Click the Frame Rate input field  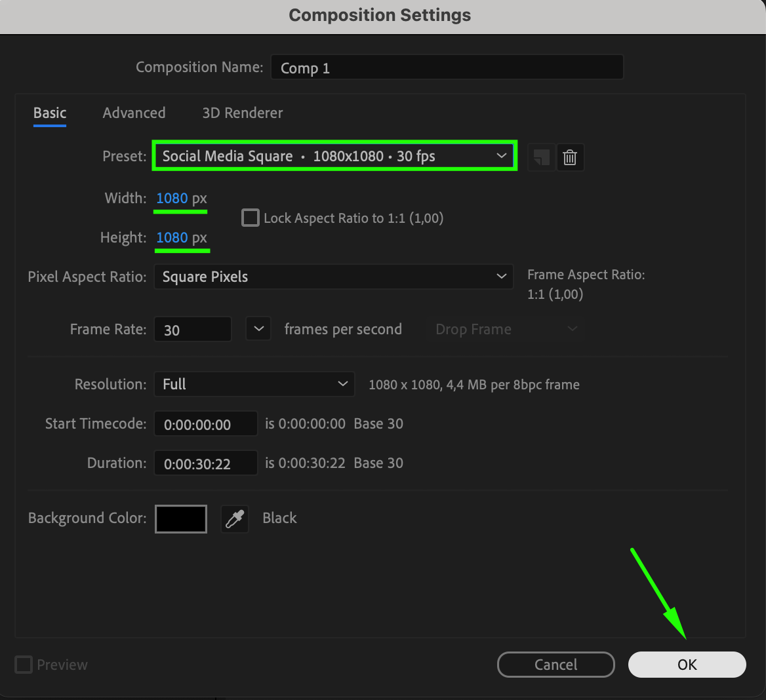[x=193, y=330]
